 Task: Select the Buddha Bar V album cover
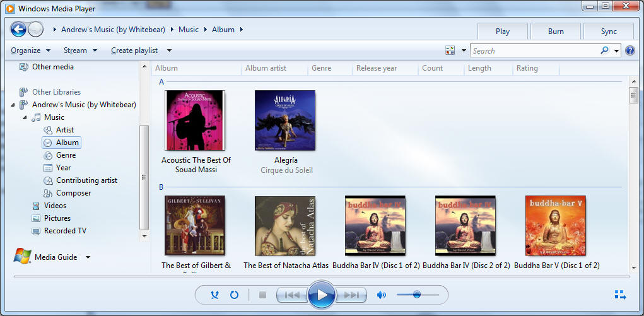(x=556, y=226)
